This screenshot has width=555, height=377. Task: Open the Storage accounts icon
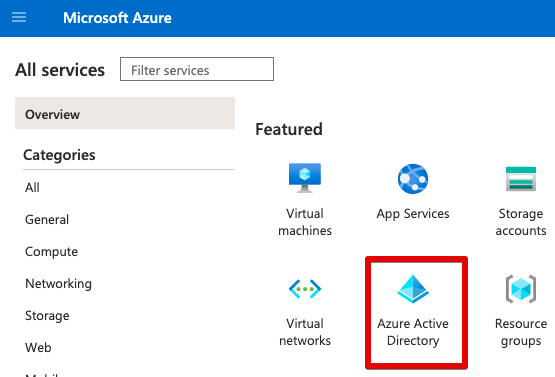click(x=521, y=179)
